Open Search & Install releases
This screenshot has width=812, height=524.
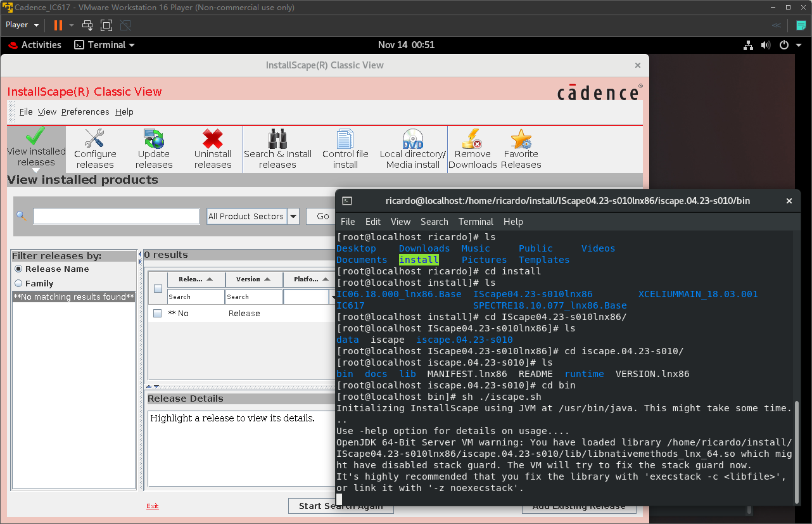tap(277, 148)
